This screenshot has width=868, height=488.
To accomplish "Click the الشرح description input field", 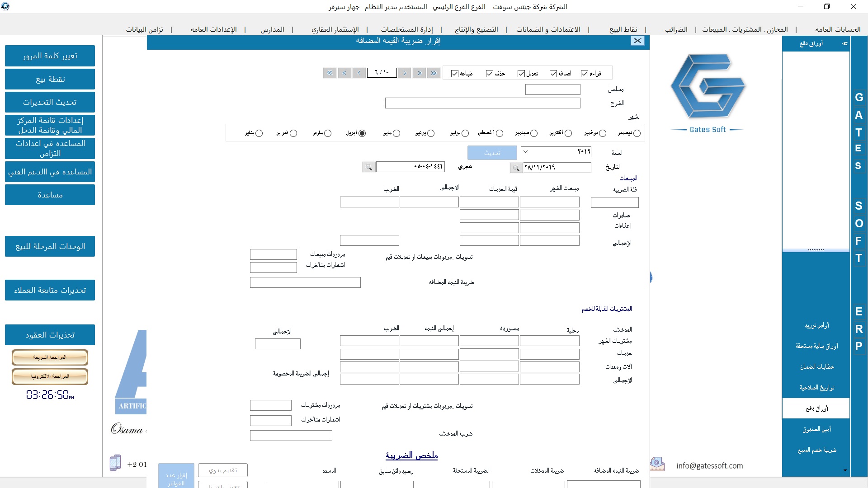I will pyautogui.click(x=482, y=103).
